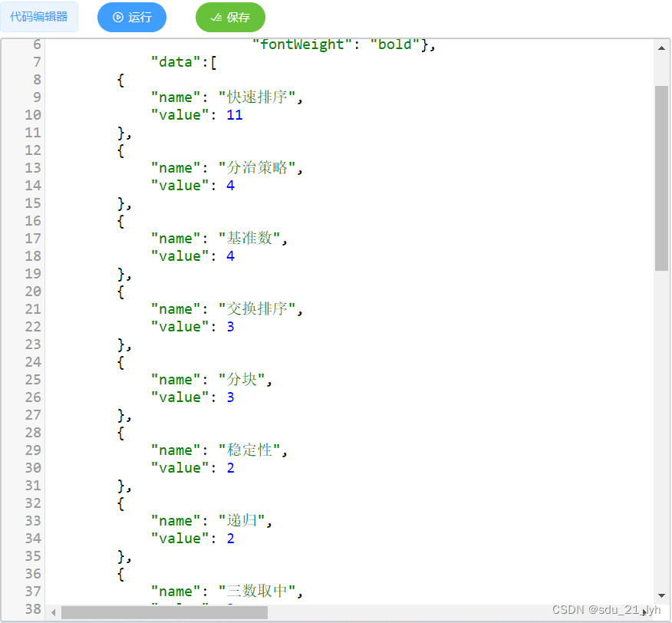Click the checkmark icon on the 保存 button
Viewport: 672px width, 623px height.
pyautogui.click(x=217, y=17)
